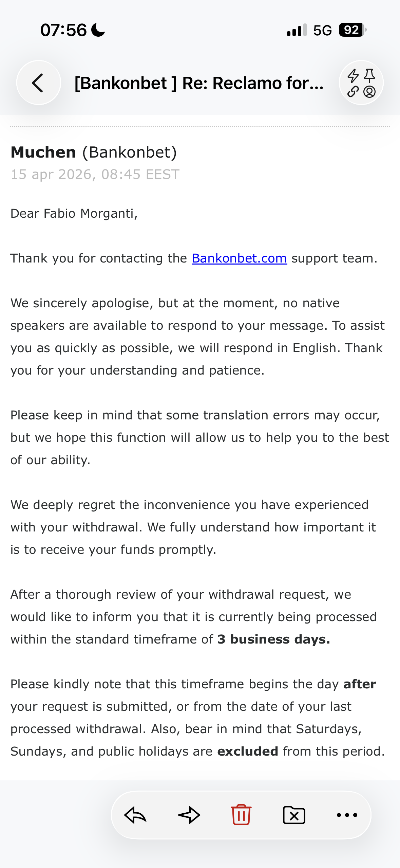Tap the battery indicator showing 92
Screen dimensions: 400x868
[x=352, y=30]
